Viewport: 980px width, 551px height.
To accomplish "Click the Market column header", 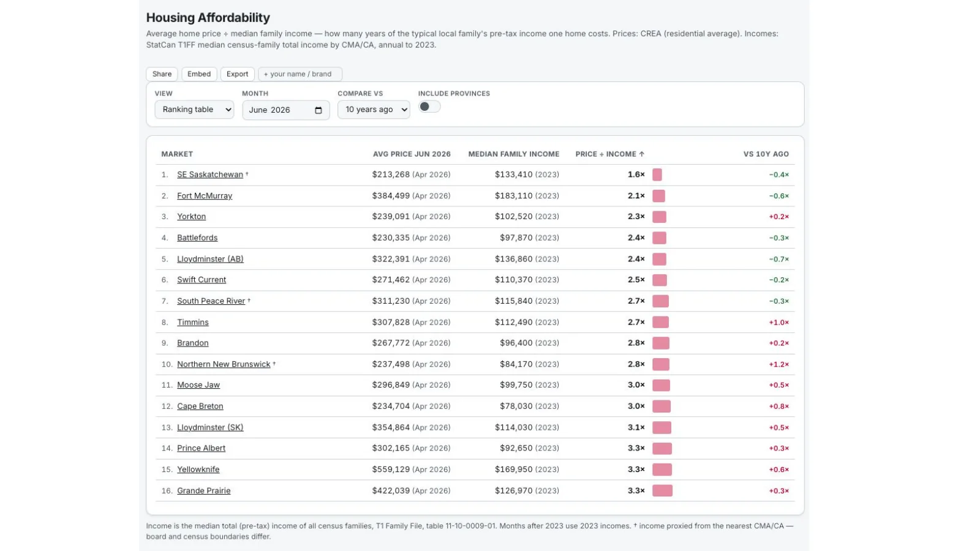I will coord(177,154).
